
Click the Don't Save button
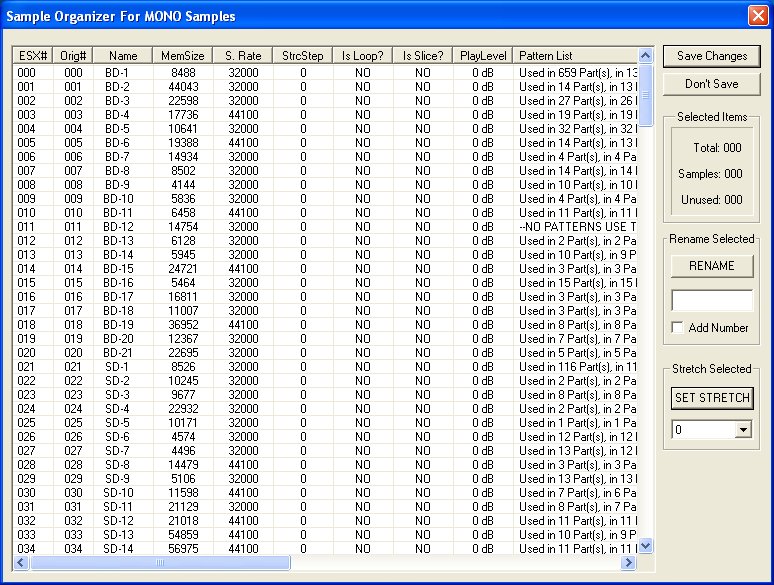click(x=711, y=84)
